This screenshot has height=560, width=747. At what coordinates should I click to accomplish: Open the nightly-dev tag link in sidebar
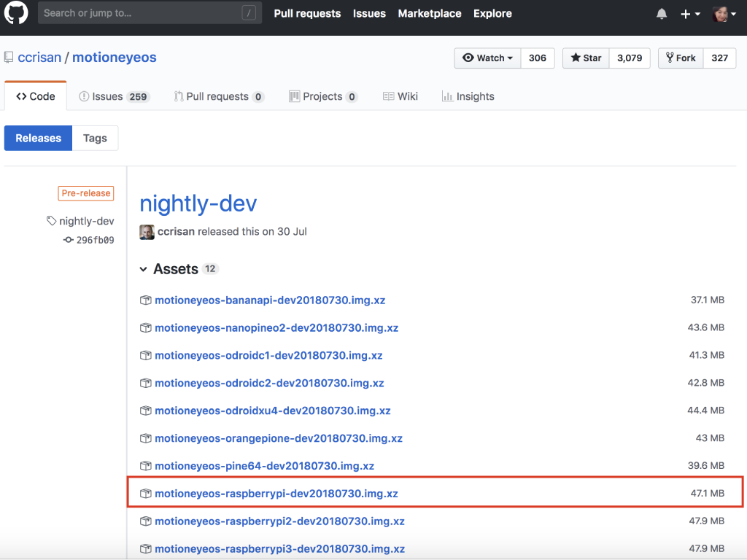(x=87, y=221)
